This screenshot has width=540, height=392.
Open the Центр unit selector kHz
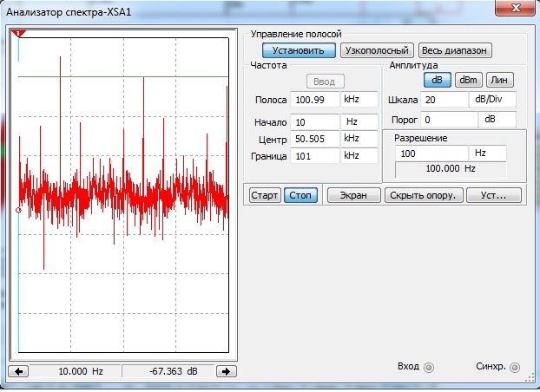tap(359, 139)
